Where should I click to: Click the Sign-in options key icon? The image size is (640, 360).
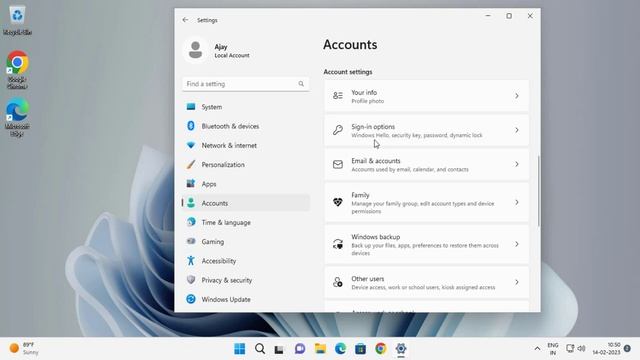338,130
